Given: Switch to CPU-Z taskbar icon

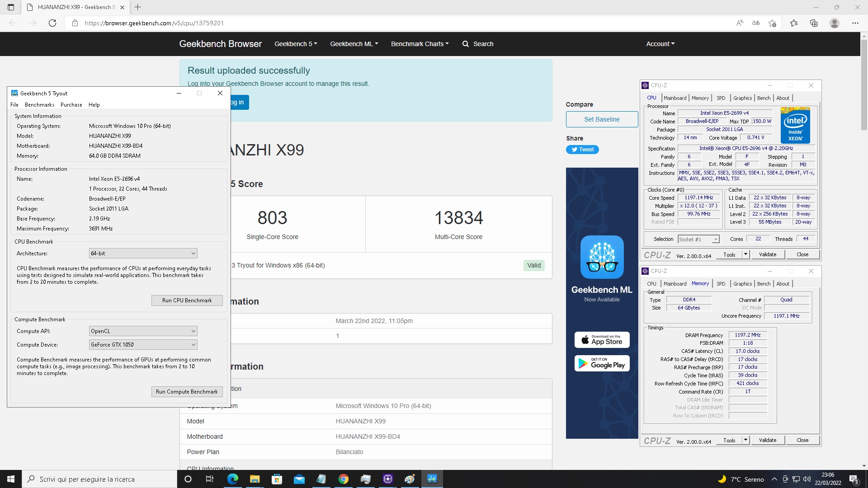Looking at the screenshot, I should pos(387,479).
